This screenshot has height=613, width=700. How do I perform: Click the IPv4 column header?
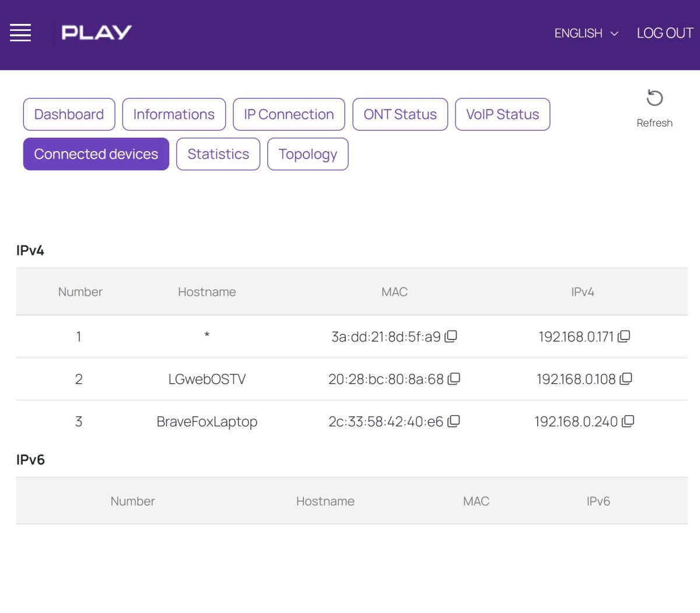583,292
